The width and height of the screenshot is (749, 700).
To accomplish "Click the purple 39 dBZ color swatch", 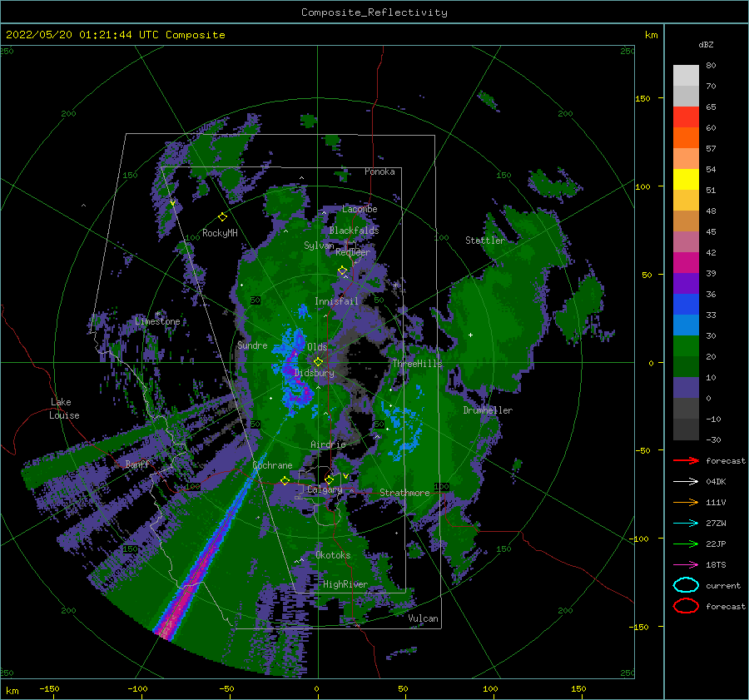I will (x=686, y=283).
